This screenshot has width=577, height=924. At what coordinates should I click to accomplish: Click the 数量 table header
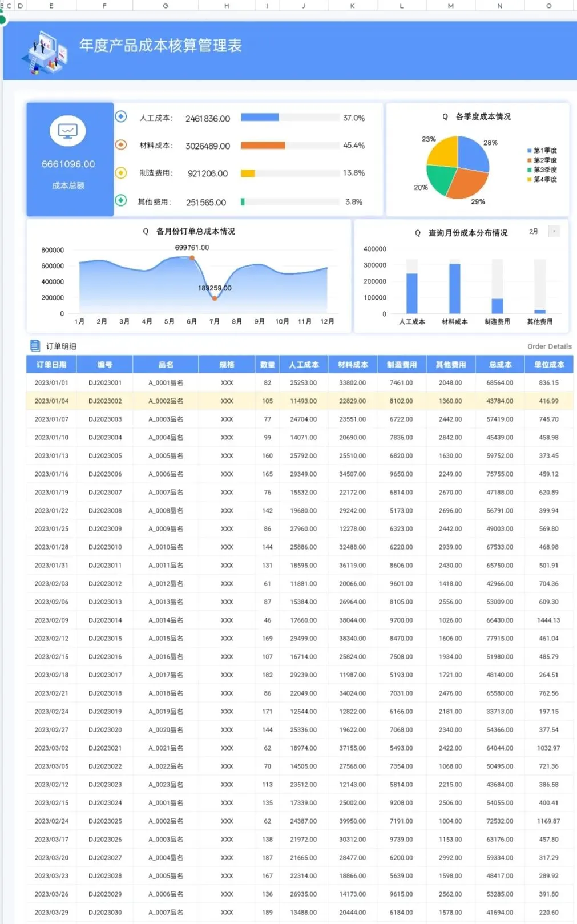pyautogui.click(x=267, y=364)
